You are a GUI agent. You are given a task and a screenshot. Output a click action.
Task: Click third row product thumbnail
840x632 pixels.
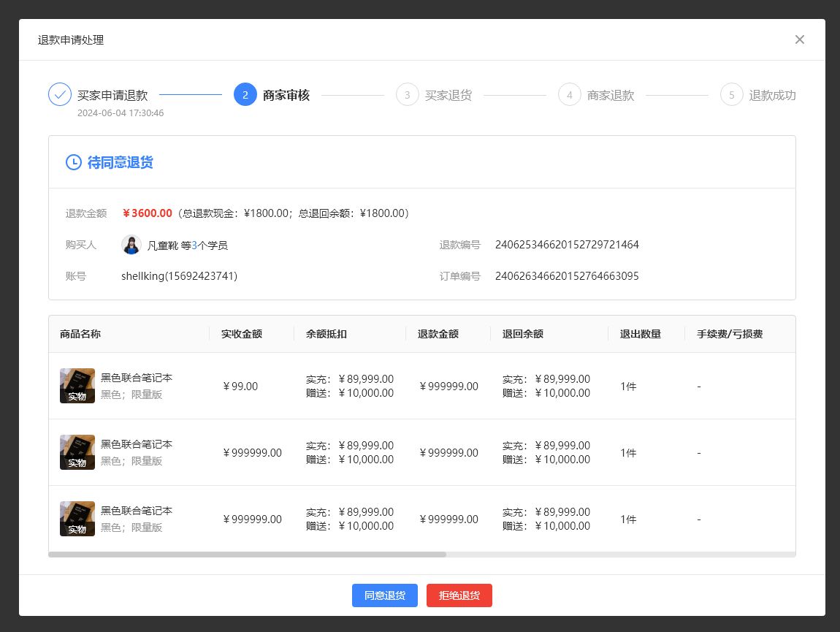[x=77, y=519]
